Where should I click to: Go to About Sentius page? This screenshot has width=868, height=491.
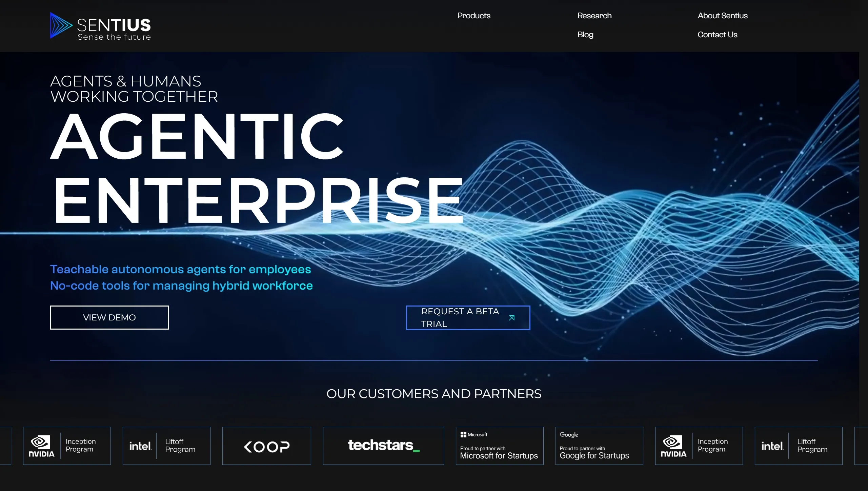tap(722, 16)
